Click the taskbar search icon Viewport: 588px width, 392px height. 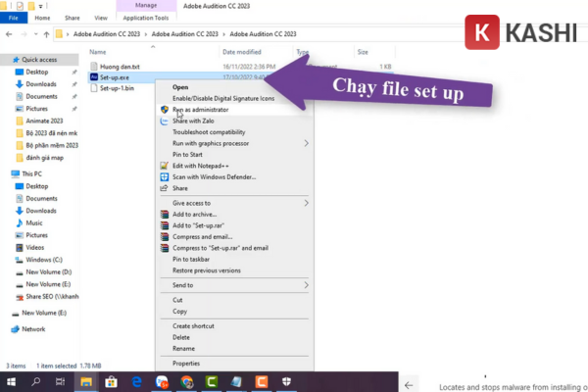pos(36,382)
